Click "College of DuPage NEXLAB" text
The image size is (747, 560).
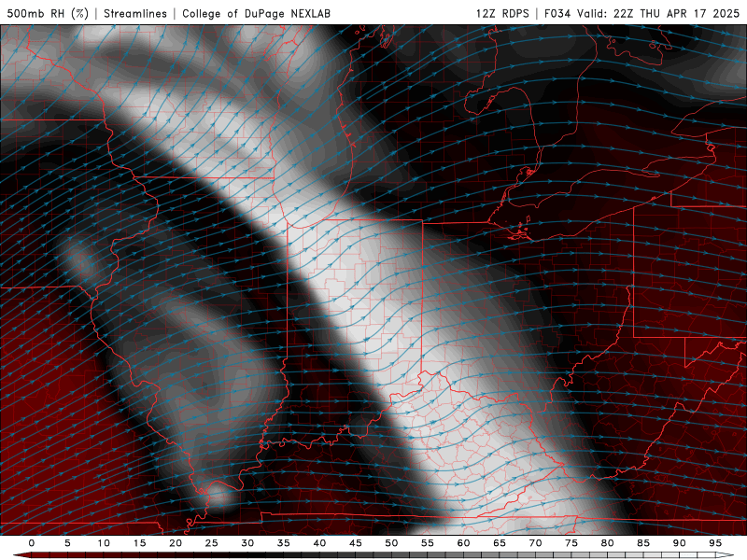256,13
